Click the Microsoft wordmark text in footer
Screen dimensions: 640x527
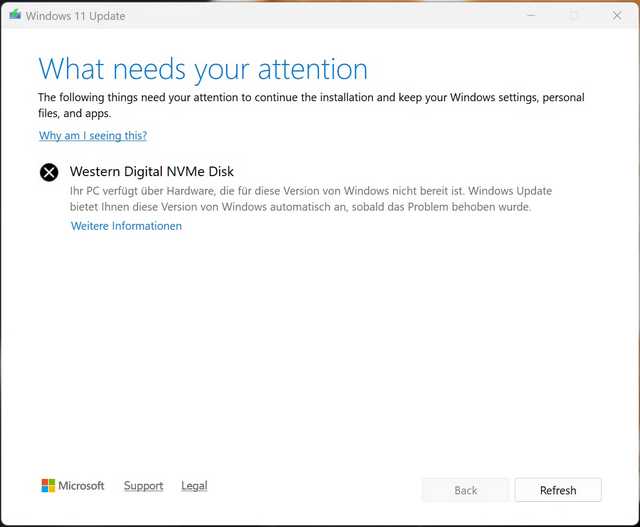tap(81, 486)
